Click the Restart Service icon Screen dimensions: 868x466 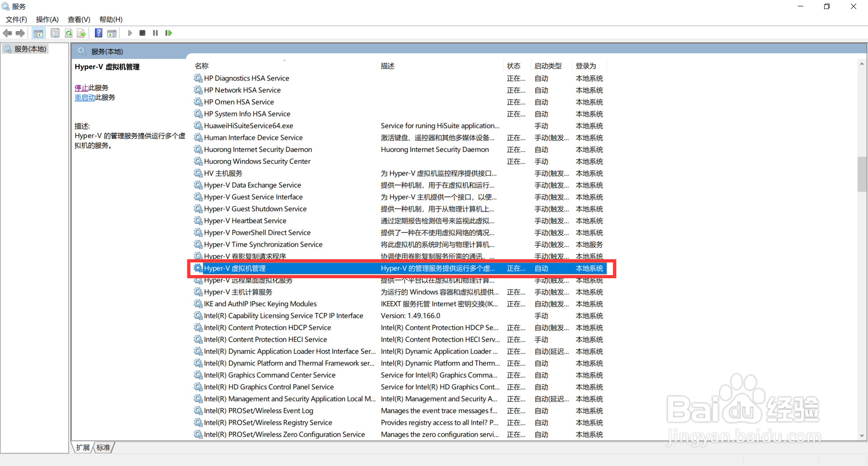point(169,33)
